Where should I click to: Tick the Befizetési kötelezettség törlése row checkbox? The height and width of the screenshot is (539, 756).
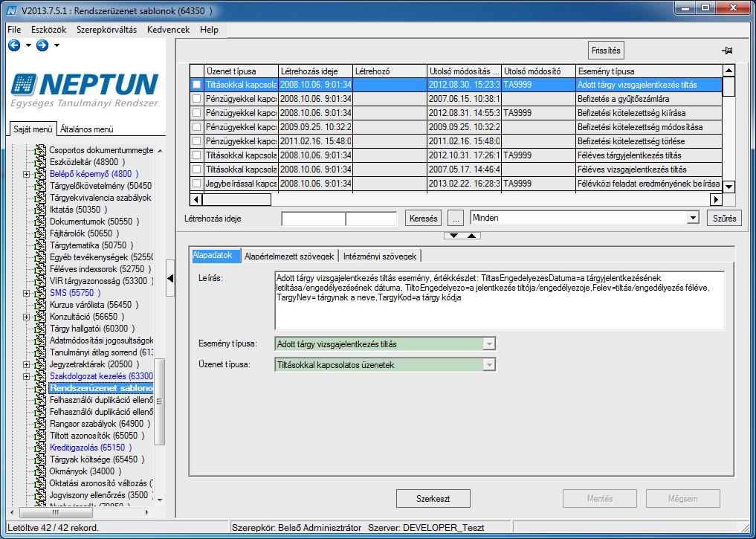pos(197,141)
